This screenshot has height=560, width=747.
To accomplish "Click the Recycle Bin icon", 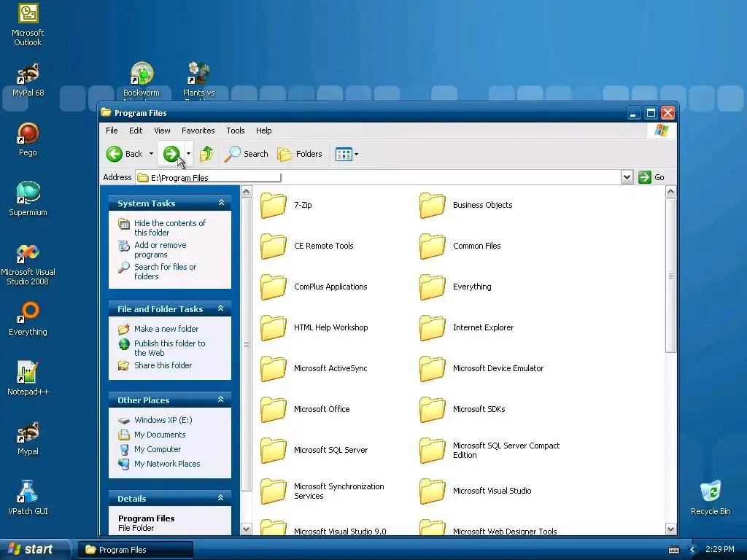I will (711, 497).
